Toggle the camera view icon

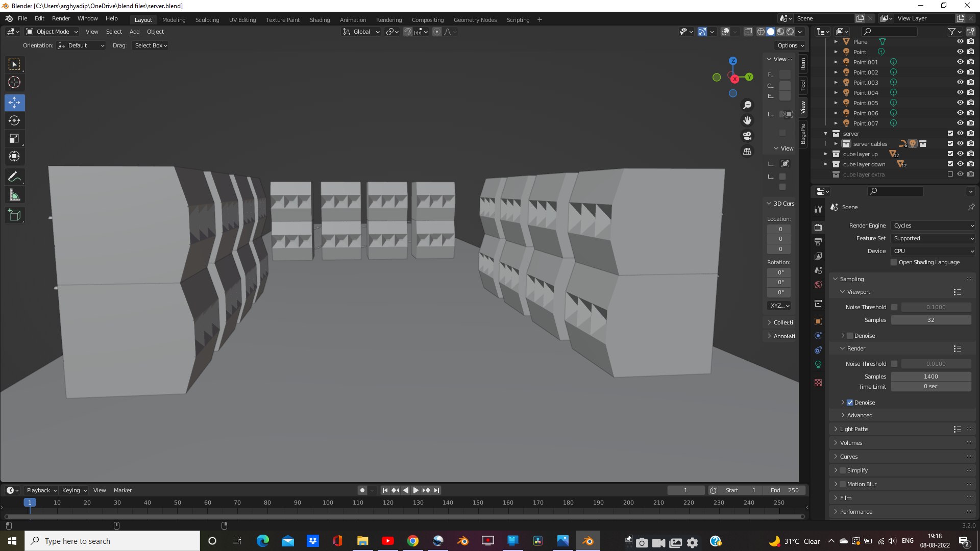[x=747, y=136]
